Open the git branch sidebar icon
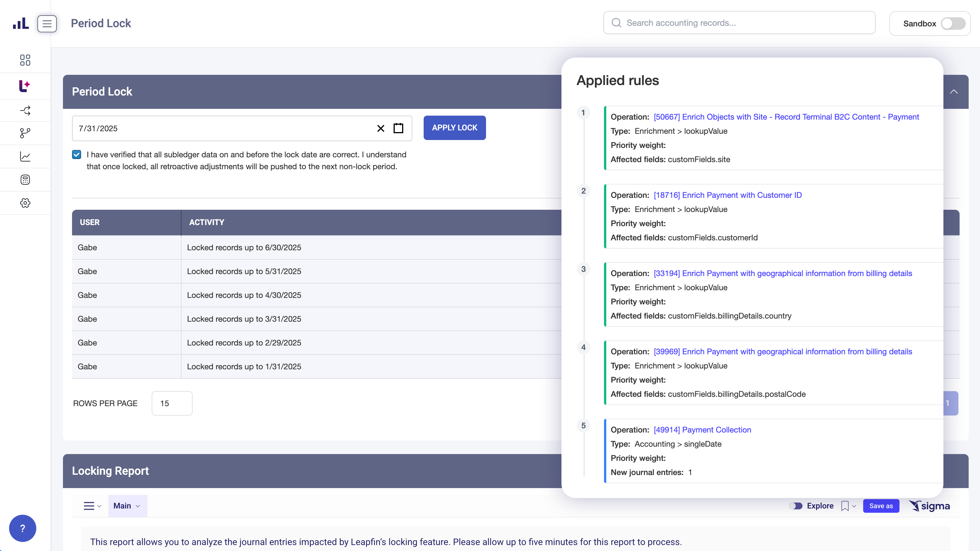Screen dimensions: 980x551 25,133
